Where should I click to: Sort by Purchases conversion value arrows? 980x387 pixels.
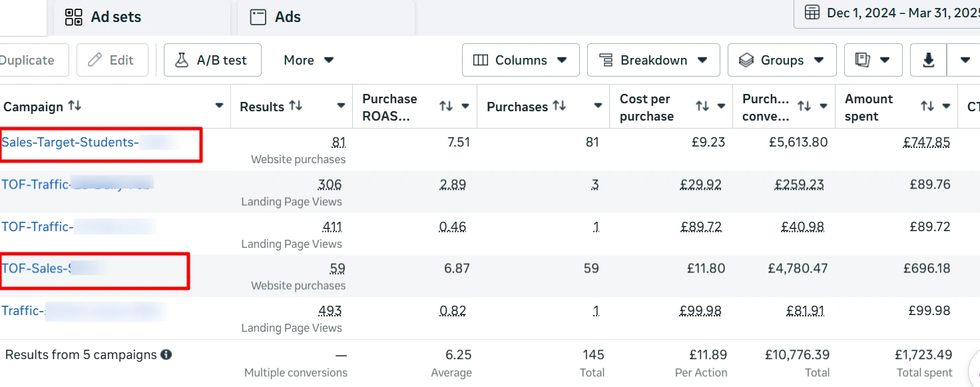click(x=804, y=107)
